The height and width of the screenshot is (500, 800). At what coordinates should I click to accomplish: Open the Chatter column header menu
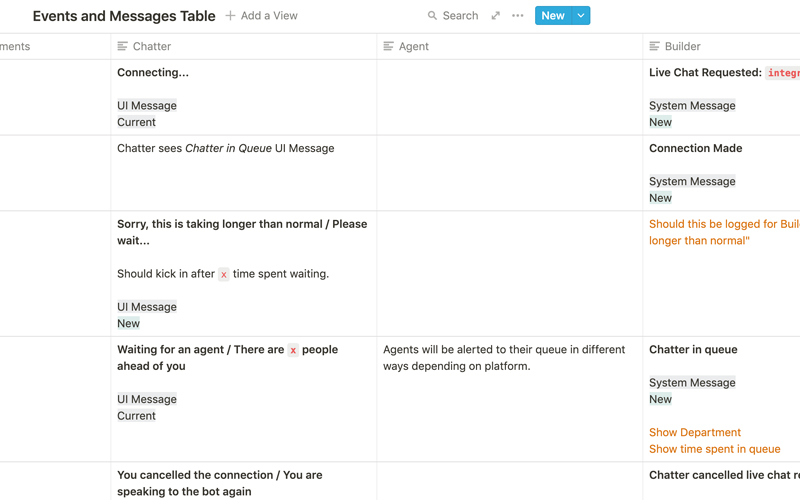pyautogui.click(x=244, y=46)
